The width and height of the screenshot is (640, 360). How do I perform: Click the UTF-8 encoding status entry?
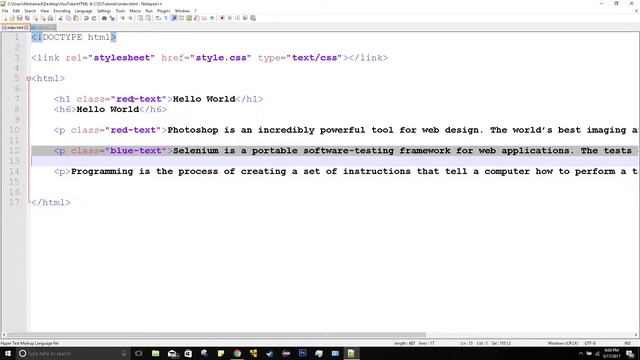pyautogui.click(x=590, y=343)
